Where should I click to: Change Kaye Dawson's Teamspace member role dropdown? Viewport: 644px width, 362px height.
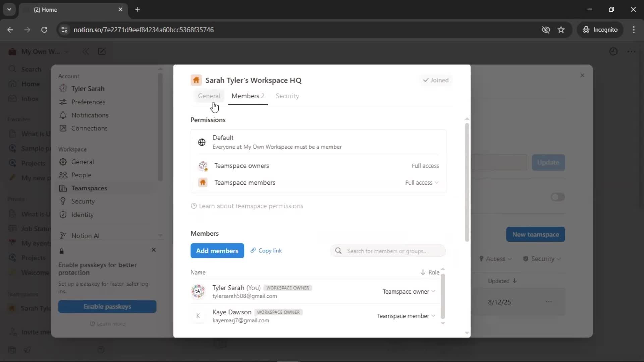click(406, 316)
